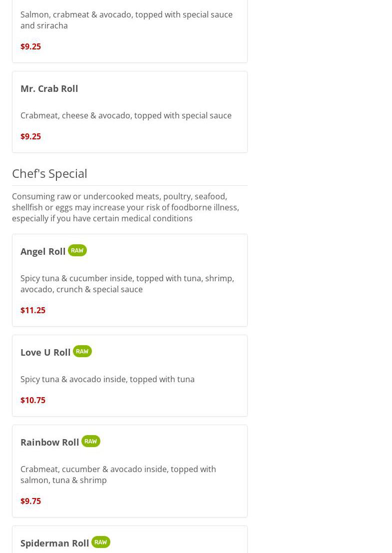The height and width of the screenshot is (553, 392).
Task: Select the Angel Roll title
Action: pyautogui.click(x=43, y=251)
